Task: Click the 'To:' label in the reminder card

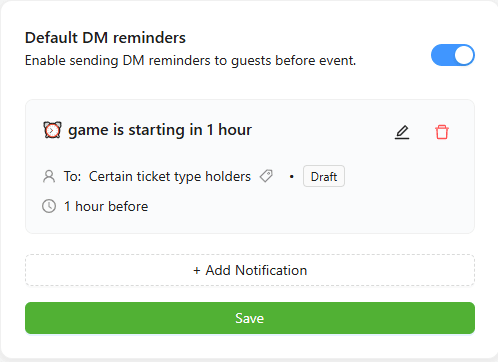Action: click(x=72, y=176)
